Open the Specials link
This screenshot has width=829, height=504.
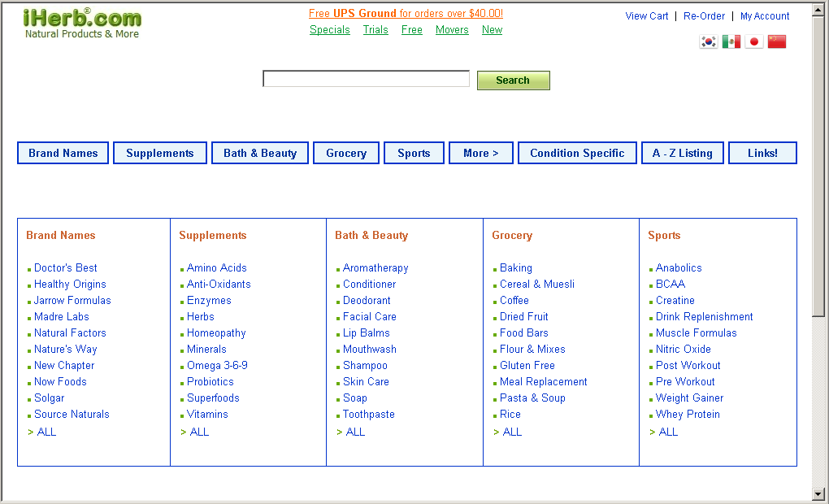[330, 29]
